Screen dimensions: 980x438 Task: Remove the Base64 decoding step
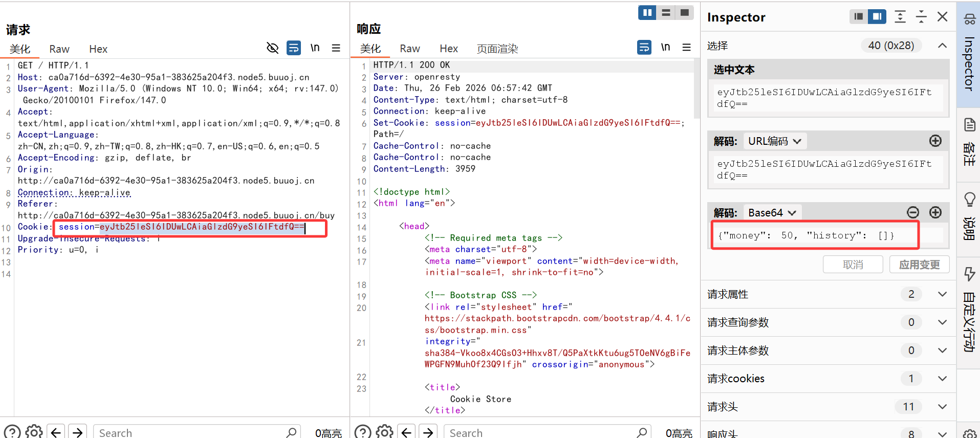tap(913, 212)
